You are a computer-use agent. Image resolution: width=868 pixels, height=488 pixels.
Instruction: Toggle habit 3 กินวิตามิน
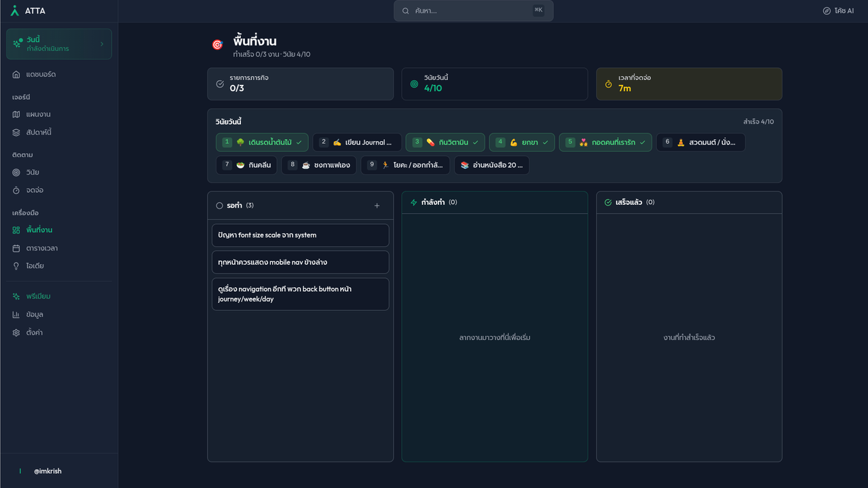(x=445, y=143)
